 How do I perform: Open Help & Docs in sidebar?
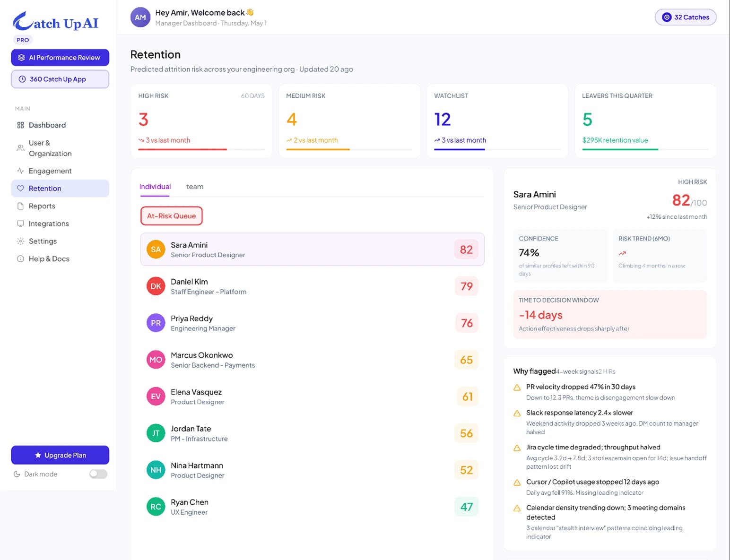[60, 259]
